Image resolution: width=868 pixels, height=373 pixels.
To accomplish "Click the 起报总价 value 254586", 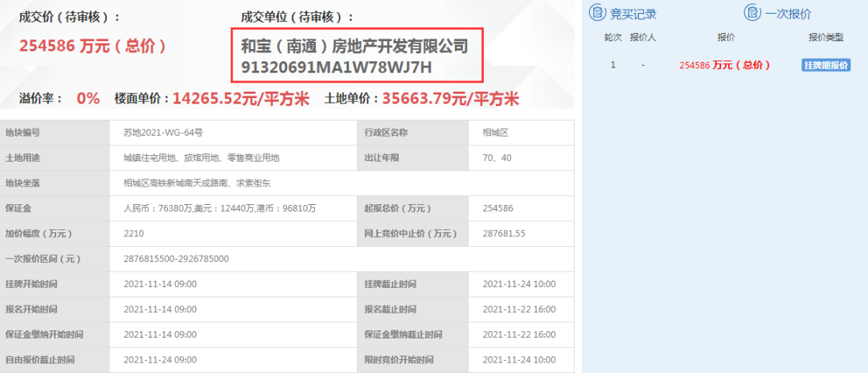I will tap(498, 209).
